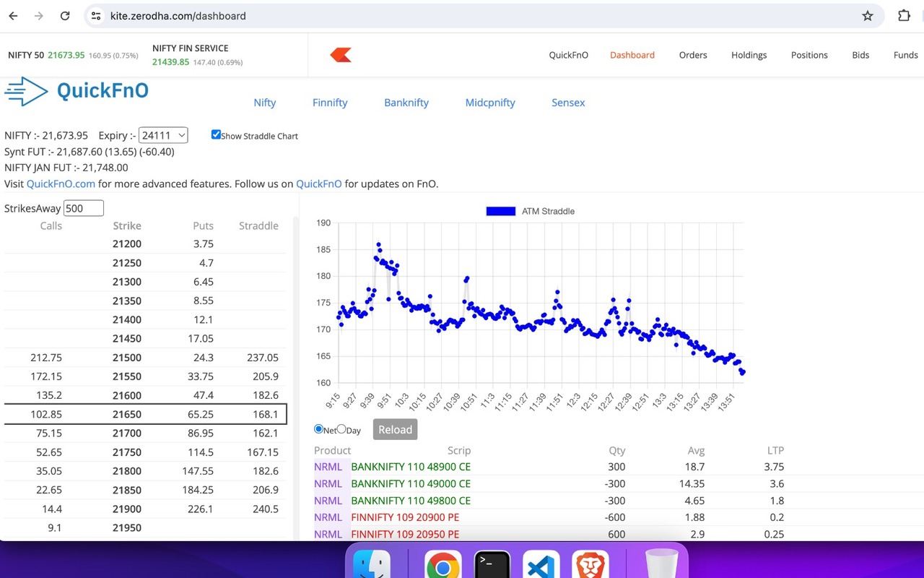Viewport: 924px width, 578px height.
Task: Click the 226.1 put price
Action: click(x=201, y=509)
